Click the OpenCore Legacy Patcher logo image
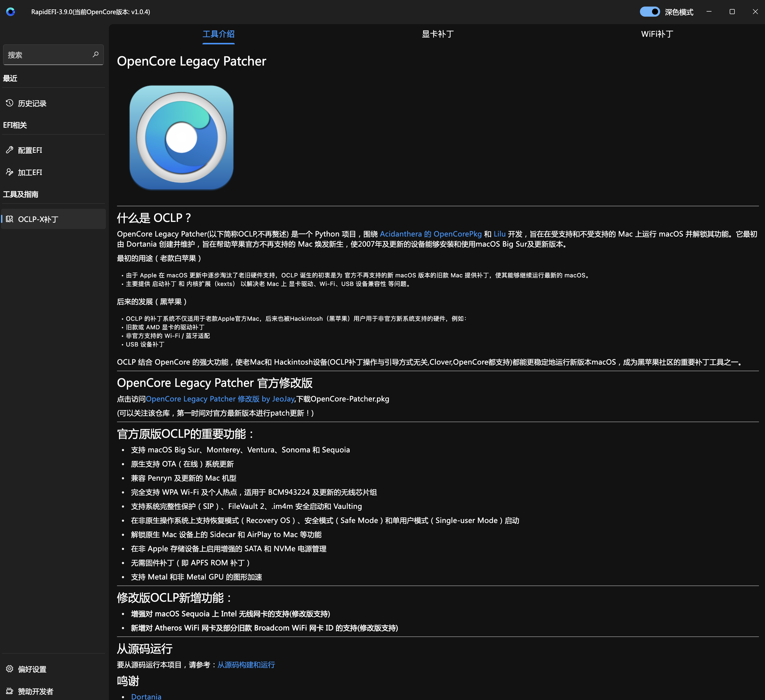 point(181,137)
